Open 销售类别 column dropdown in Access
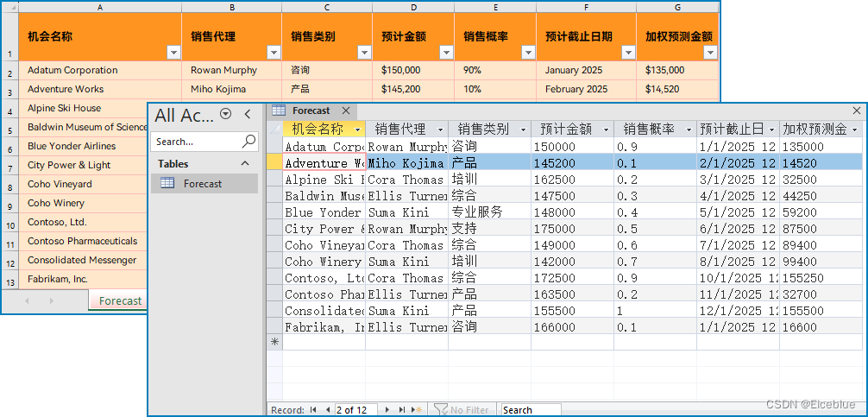868x417 pixels. click(x=523, y=130)
